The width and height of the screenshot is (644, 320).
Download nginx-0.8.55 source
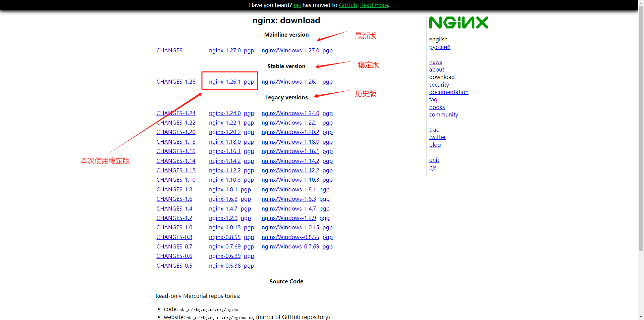(x=225, y=237)
